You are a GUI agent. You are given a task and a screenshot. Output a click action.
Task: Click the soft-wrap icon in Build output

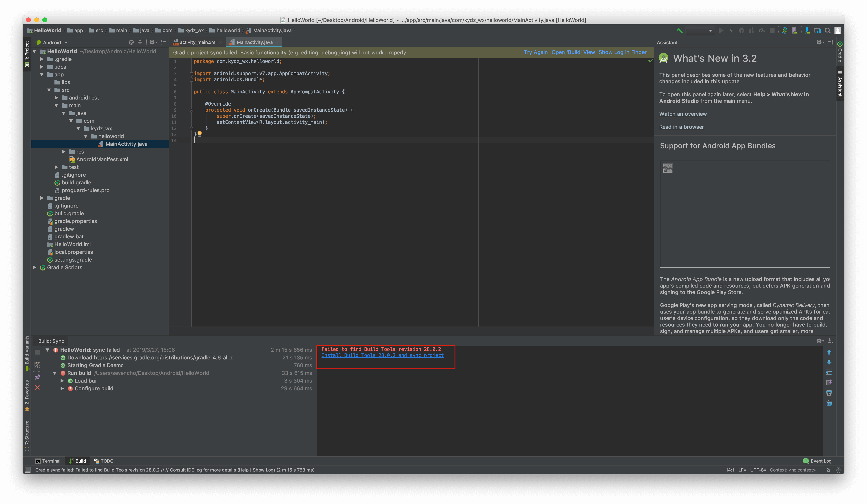(x=829, y=372)
